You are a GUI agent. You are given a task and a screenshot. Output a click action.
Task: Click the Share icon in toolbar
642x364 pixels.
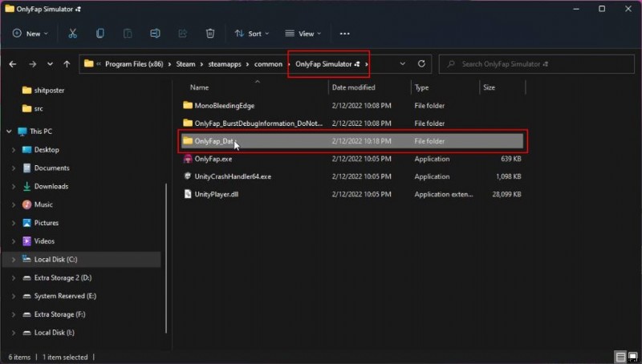click(x=183, y=34)
